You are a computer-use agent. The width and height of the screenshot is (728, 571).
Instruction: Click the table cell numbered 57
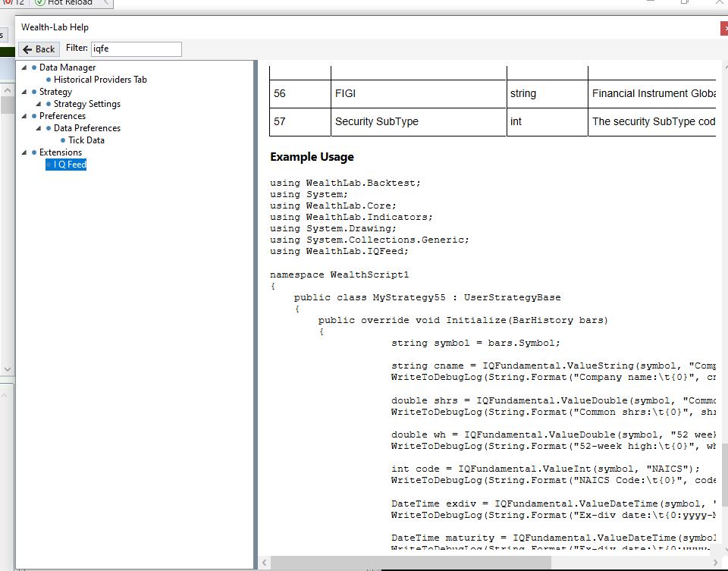coord(300,121)
